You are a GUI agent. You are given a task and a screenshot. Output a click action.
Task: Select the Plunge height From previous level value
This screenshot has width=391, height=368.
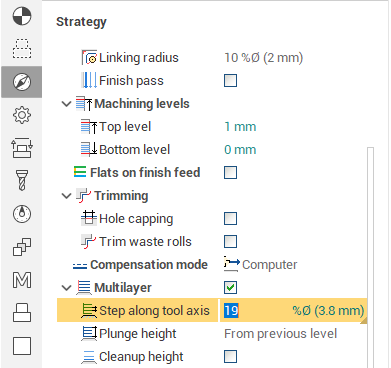pos(280,334)
